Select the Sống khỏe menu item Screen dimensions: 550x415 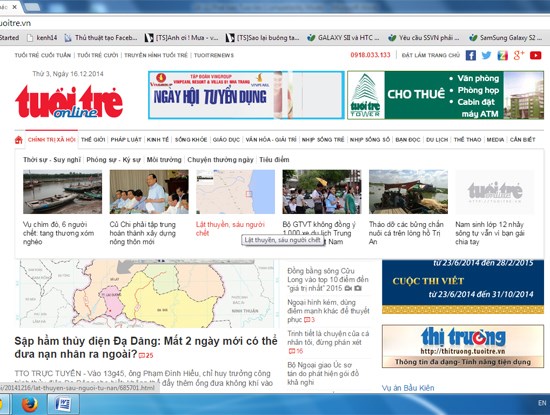(191, 140)
